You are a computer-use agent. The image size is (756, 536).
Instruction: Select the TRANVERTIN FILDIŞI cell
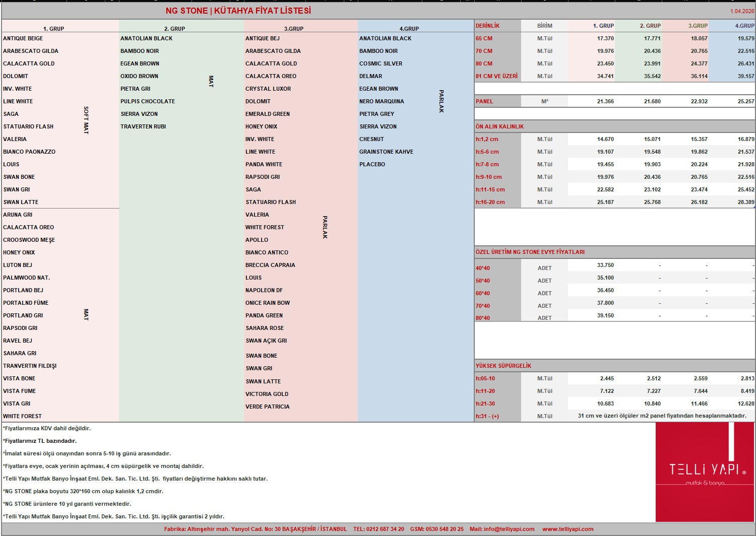tap(30, 366)
